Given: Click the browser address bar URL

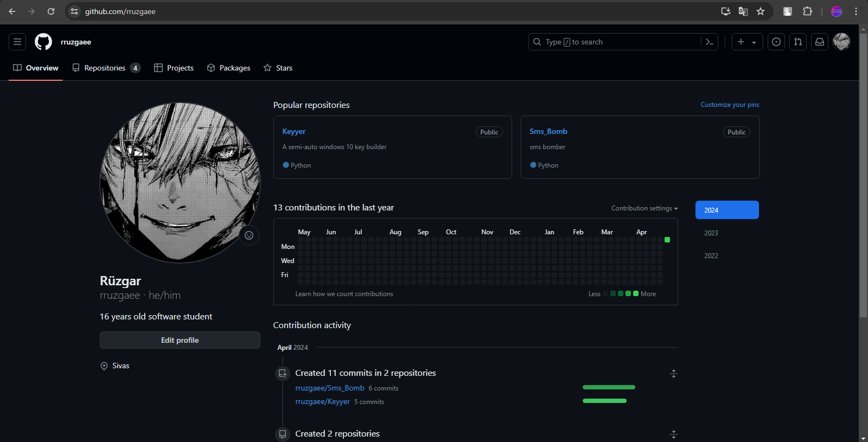Looking at the screenshot, I should click(120, 11).
